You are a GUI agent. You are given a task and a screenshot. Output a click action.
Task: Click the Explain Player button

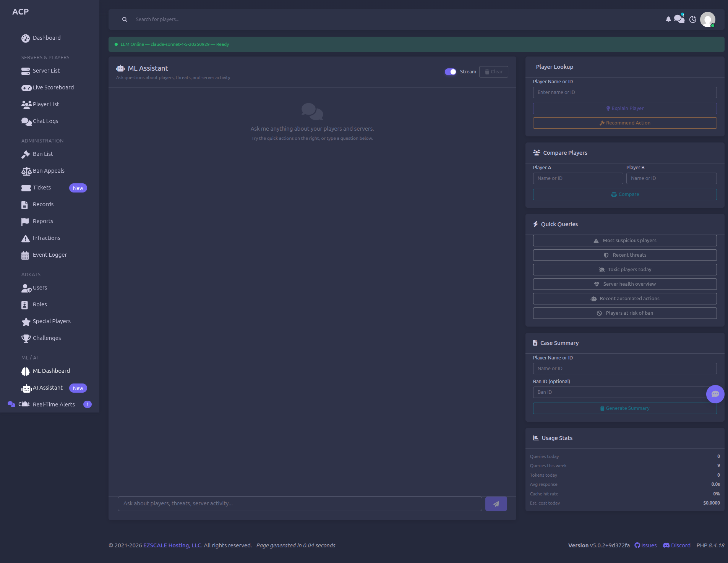(x=625, y=108)
